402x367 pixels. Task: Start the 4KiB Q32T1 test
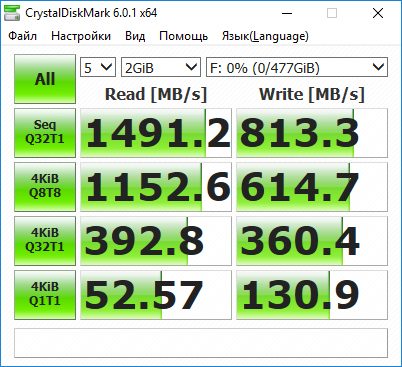click(x=45, y=241)
